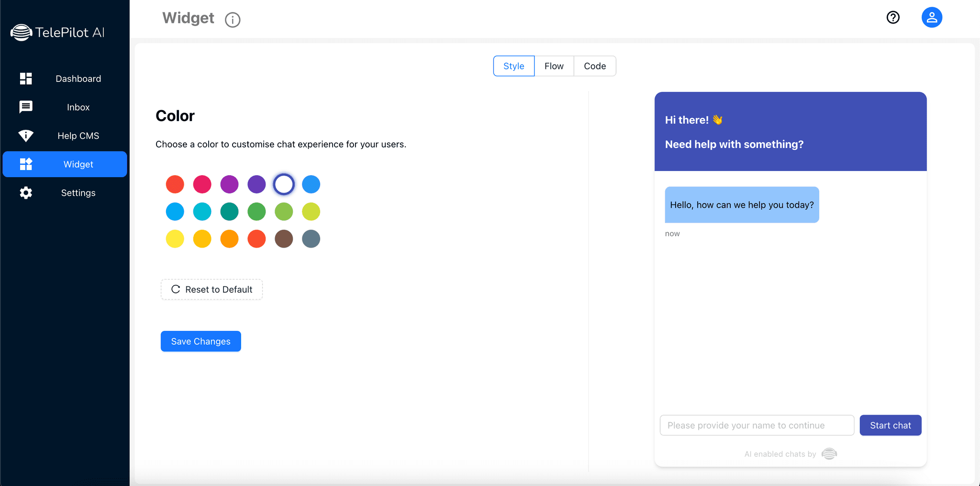980x486 pixels.
Task: Click Reset to Default button
Action: [212, 290]
